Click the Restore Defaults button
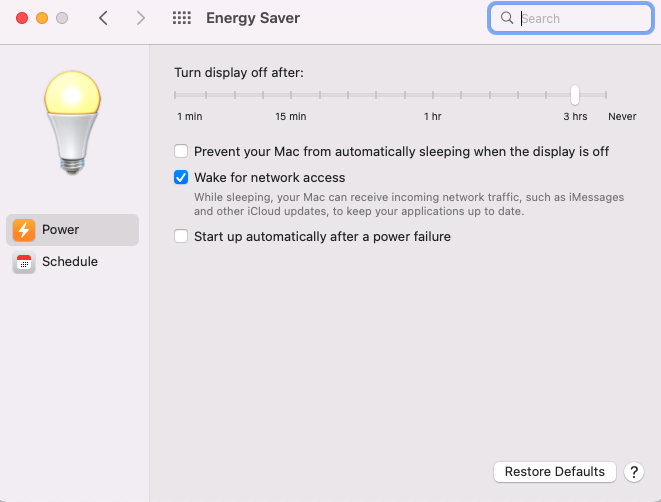The image size is (661, 502). click(555, 472)
